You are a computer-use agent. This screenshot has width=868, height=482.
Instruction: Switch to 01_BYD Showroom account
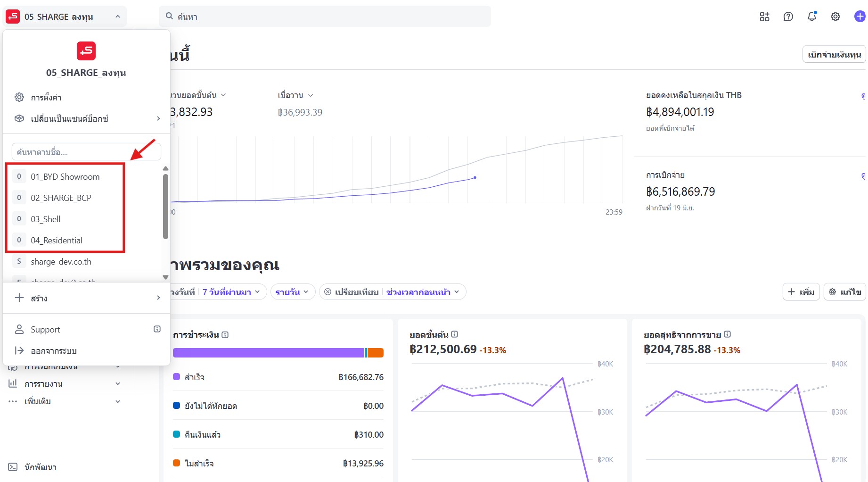coord(65,177)
